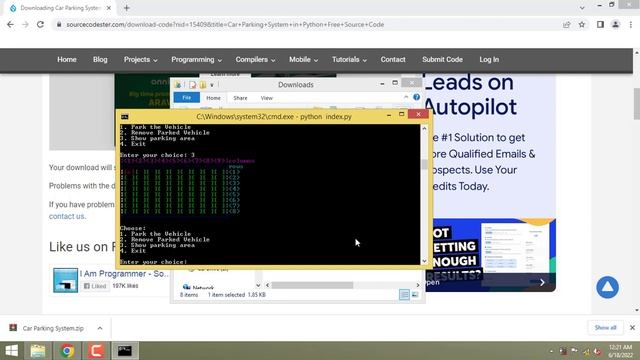Click the Facebook Liked button
The width and height of the screenshot is (640, 360).
pyautogui.click(x=95, y=286)
